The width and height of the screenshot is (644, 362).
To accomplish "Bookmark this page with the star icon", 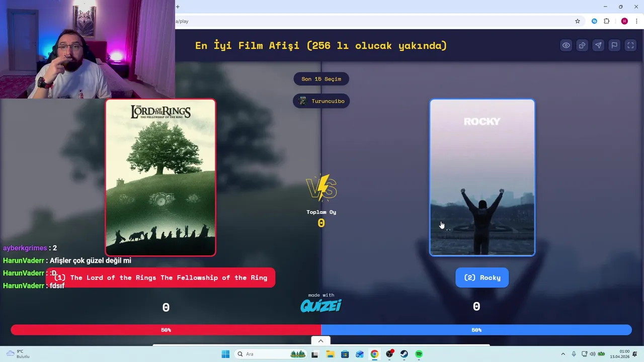I will coord(578,21).
